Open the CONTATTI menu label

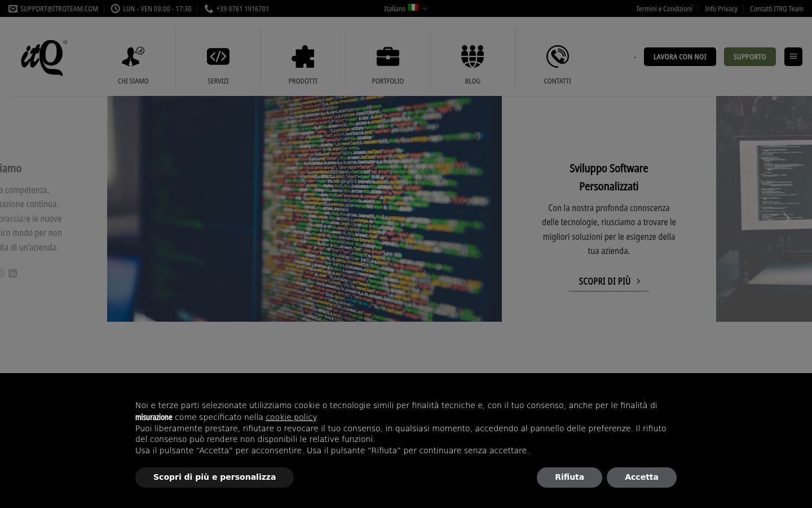point(558,81)
